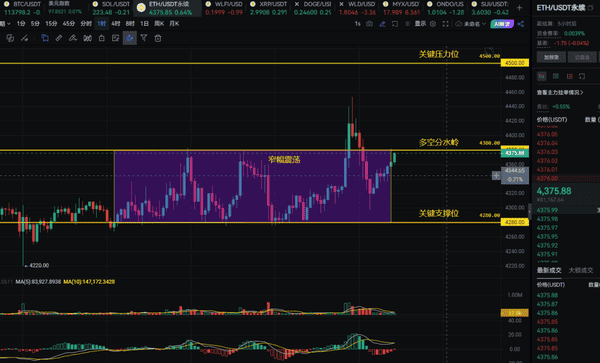Click the lock drawings icon
This screenshot has width=600, height=363.
coord(101,38)
